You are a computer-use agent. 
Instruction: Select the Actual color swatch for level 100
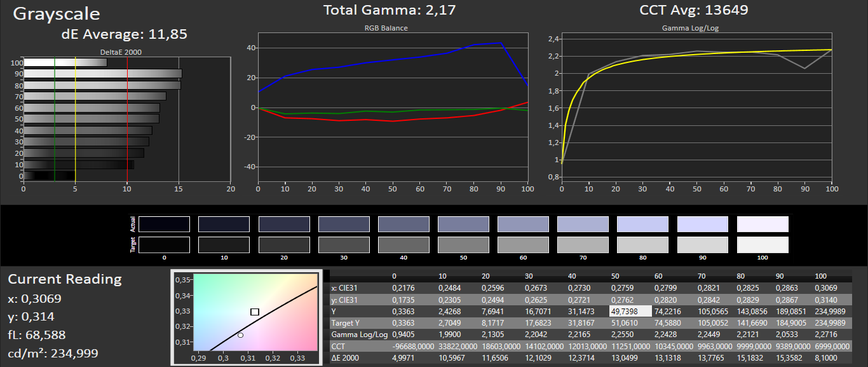763,224
